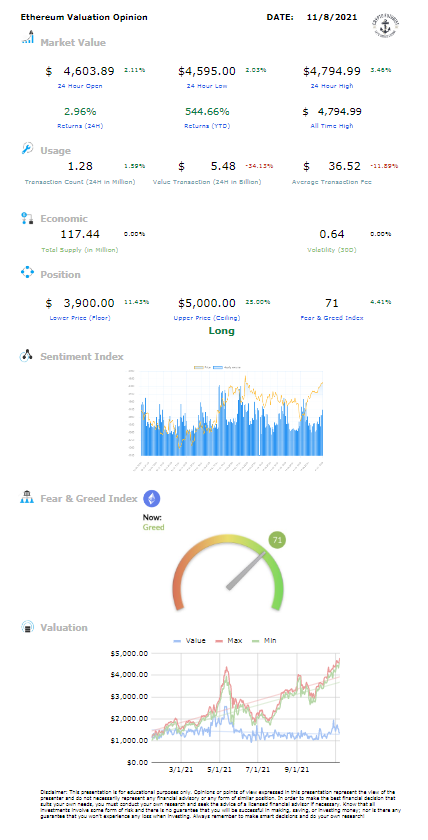Image resolution: width=428 pixels, height=840 pixels.
Task: Click the Ethereum logo badge
Action: tap(152, 499)
